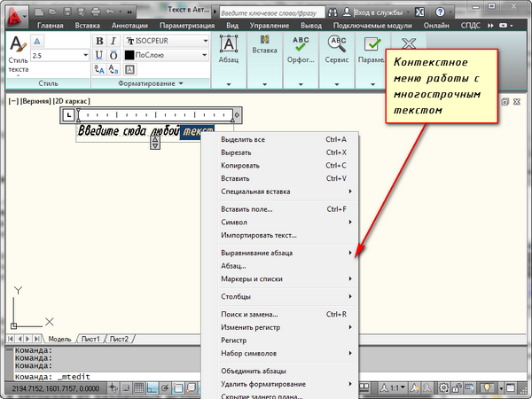Screen dimensions: 532x399
Task: Click the keyword search input field
Action: pos(272,12)
